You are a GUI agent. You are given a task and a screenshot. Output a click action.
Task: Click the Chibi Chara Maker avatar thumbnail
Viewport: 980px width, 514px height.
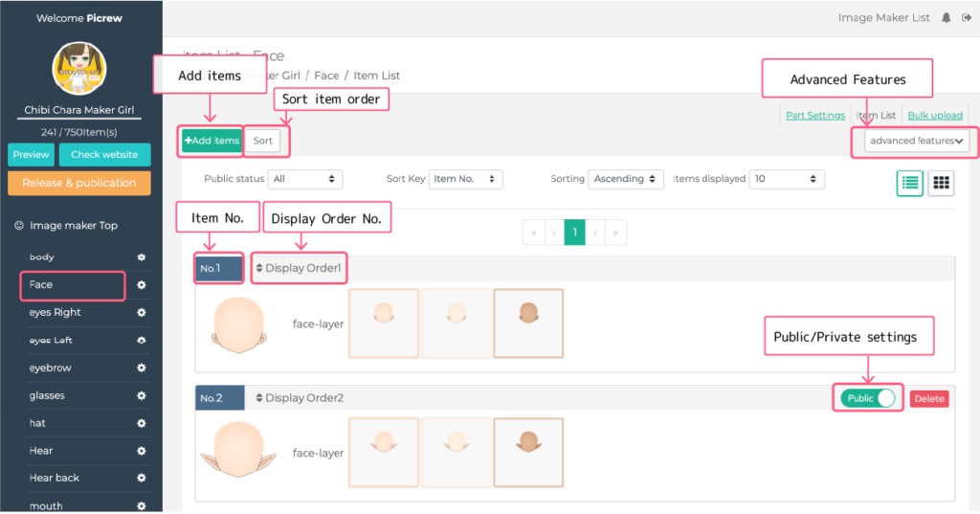(78, 70)
